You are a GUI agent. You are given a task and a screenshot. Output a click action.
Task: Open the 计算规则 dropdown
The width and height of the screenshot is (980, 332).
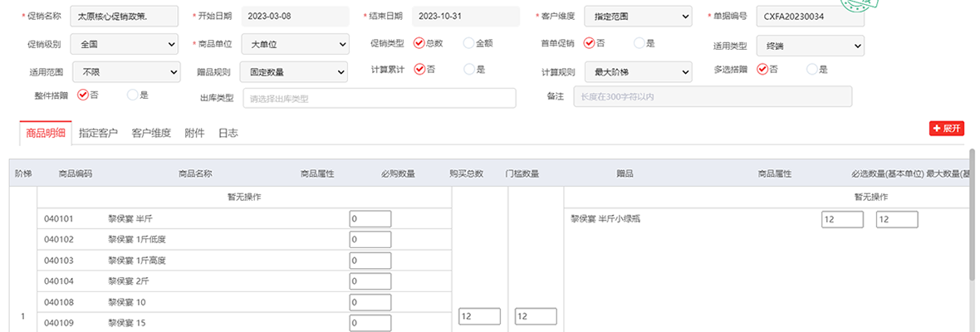coord(638,73)
